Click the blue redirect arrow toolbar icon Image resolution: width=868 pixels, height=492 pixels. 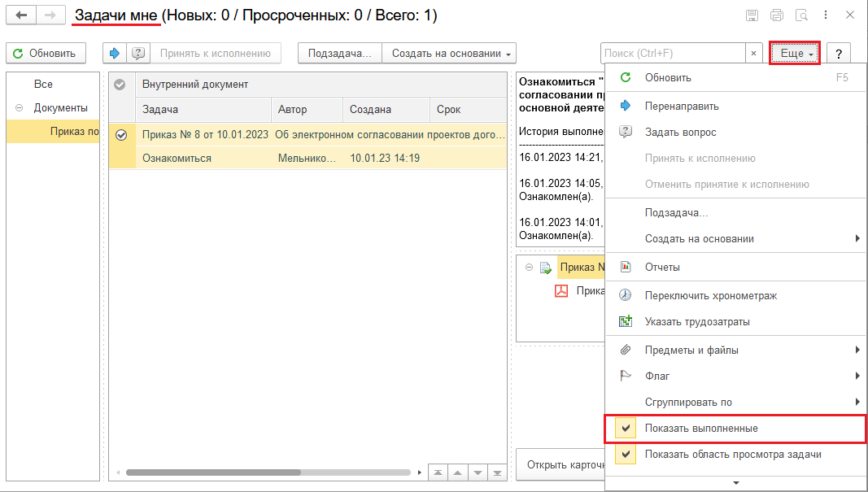[115, 54]
